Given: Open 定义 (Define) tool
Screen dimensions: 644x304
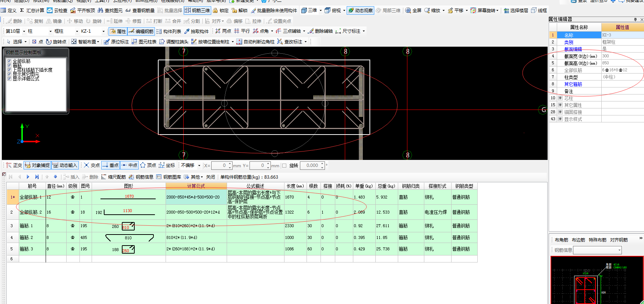Looking at the screenshot, I should click(9, 10).
